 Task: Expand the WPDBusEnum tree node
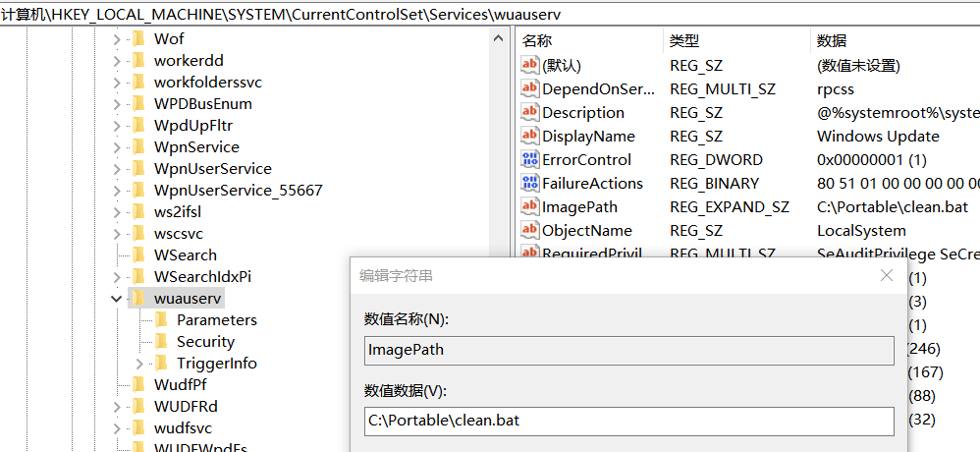[116, 104]
